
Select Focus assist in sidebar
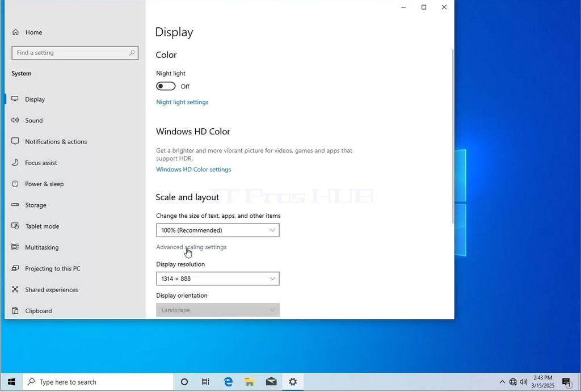click(41, 163)
